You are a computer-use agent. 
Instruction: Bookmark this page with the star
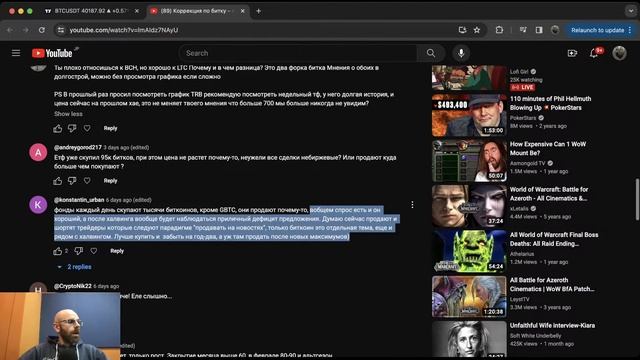pyautogui.click(x=477, y=30)
